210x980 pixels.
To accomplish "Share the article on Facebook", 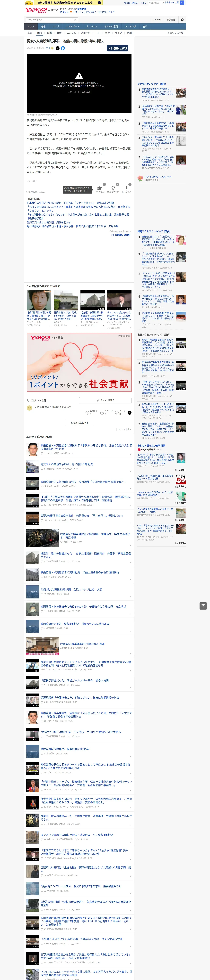I will [x=63, y=48].
